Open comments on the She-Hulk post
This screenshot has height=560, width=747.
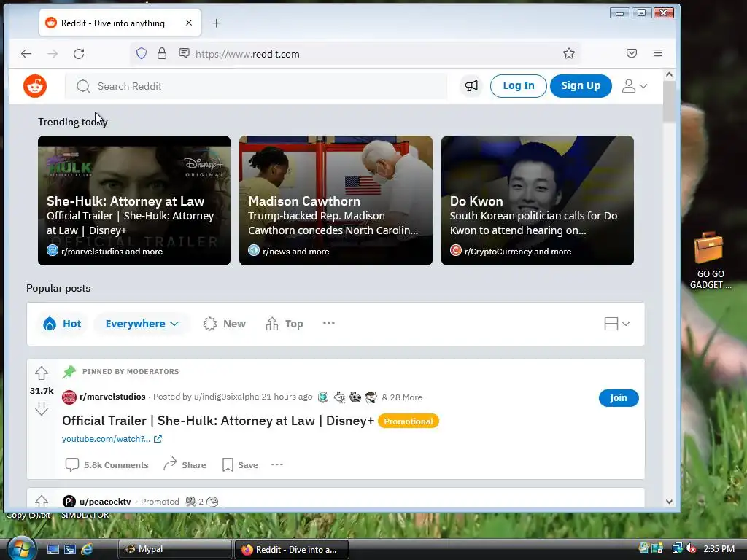107,464
